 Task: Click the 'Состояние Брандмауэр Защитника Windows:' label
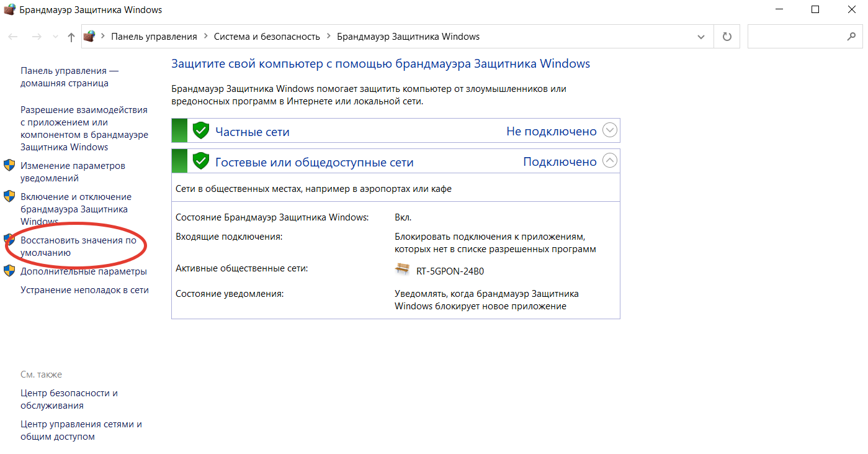point(272,217)
